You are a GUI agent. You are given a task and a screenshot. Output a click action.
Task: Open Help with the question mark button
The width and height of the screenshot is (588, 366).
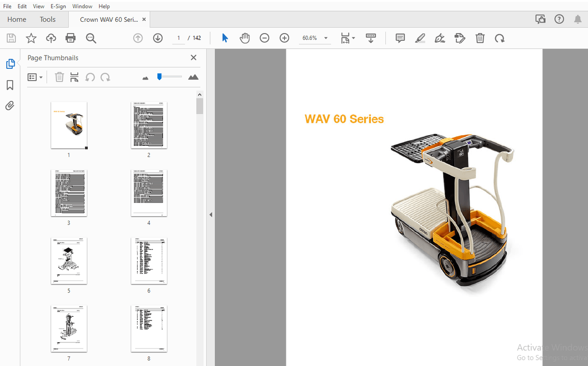(559, 19)
